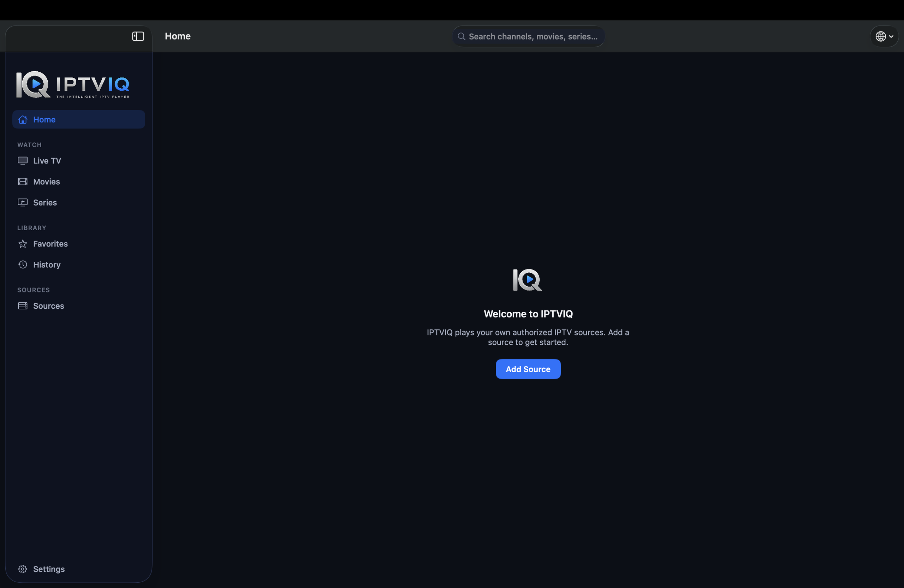Open the Sources page from the sidebar
This screenshot has height=588, width=904.
79,306
